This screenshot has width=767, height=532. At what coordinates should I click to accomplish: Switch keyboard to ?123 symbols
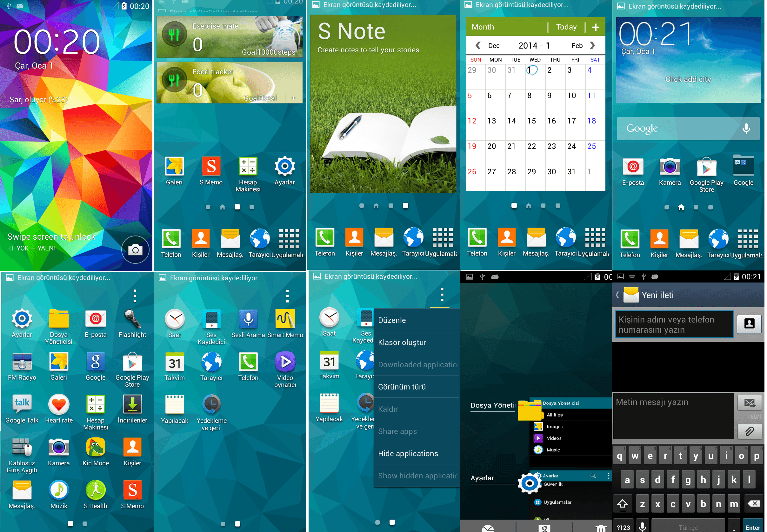(x=623, y=527)
